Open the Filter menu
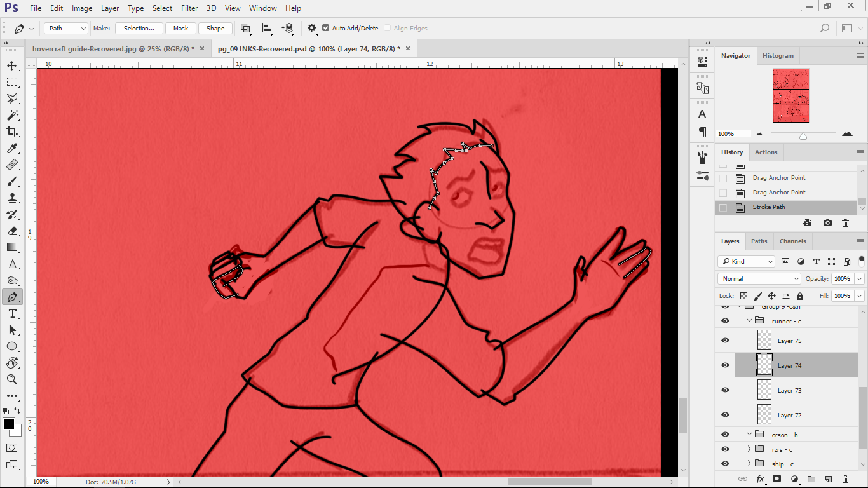868x488 pixels. [x=189, y=8]
